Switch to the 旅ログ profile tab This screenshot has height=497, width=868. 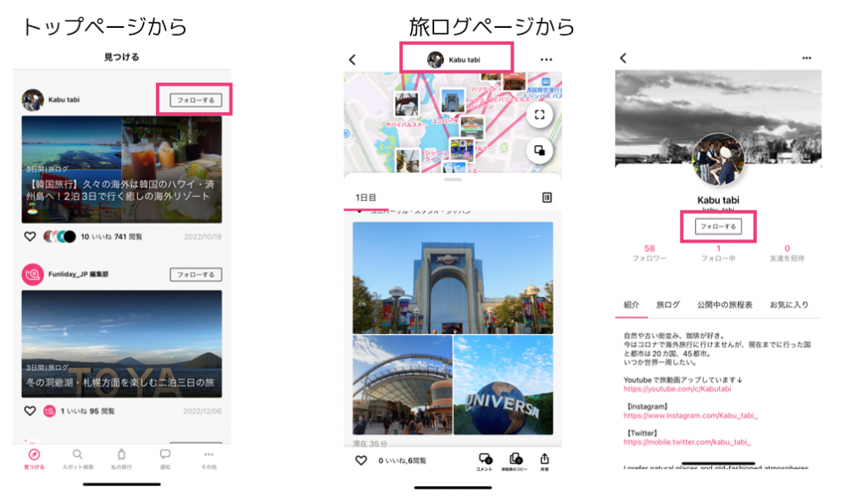(x=668, y=304)
